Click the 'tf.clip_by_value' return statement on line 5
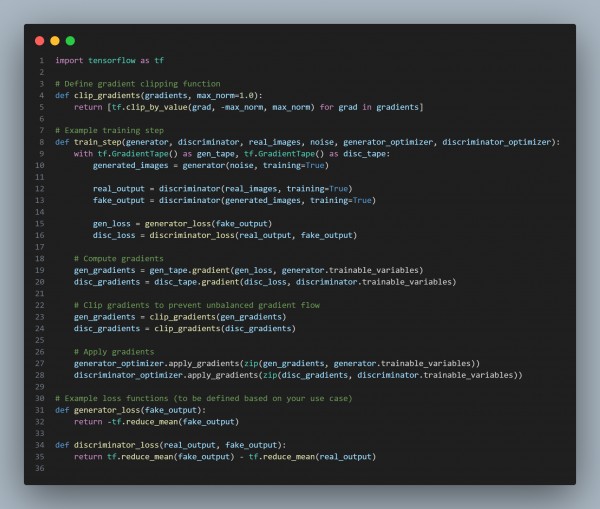 pos(249,107)
